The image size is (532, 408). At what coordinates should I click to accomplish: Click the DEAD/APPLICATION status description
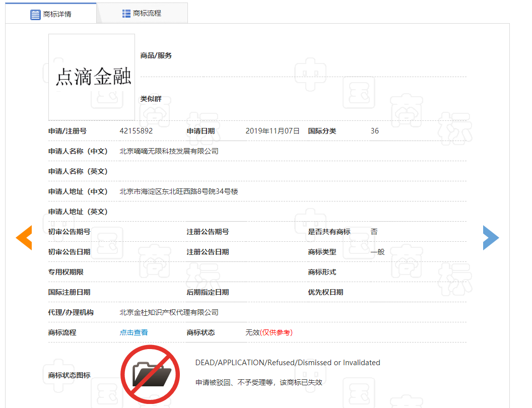pyautogui.click(x=287, y=363)
